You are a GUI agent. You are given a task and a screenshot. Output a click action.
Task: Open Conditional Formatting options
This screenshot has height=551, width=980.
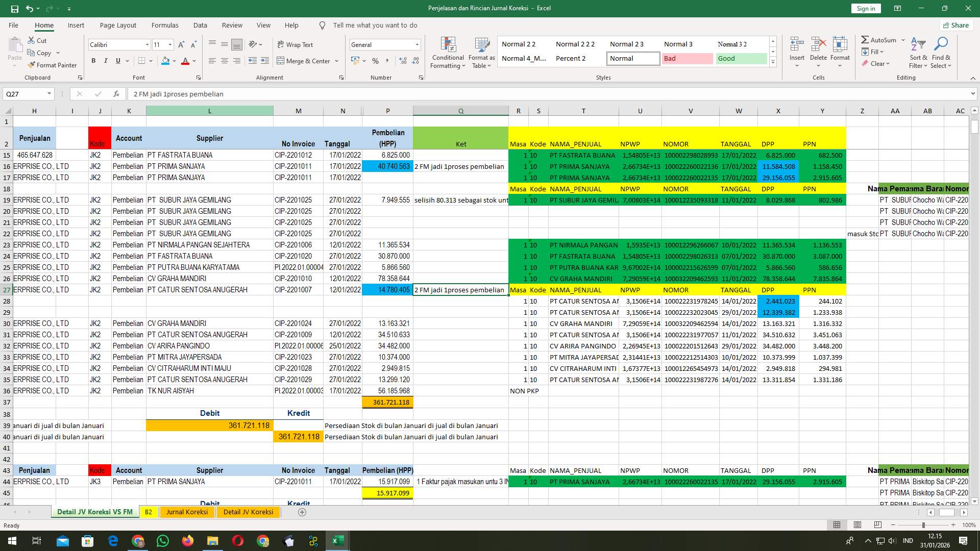[448, 53]
